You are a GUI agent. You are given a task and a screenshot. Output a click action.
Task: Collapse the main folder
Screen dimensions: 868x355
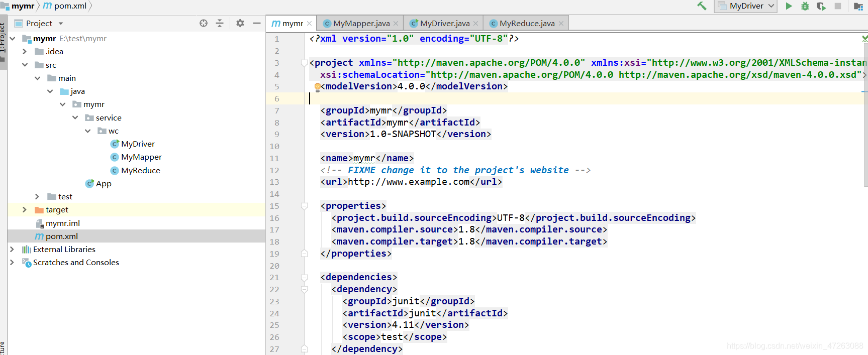pos(38,78)
